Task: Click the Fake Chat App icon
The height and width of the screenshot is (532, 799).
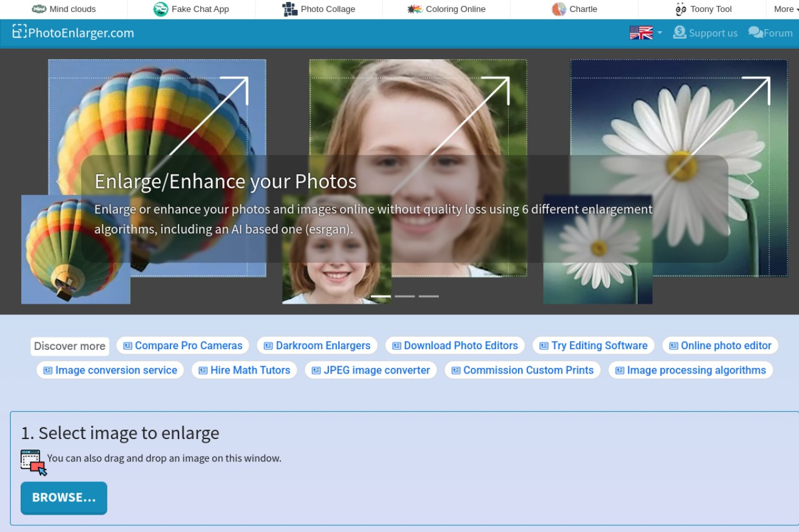Action: 160,9
